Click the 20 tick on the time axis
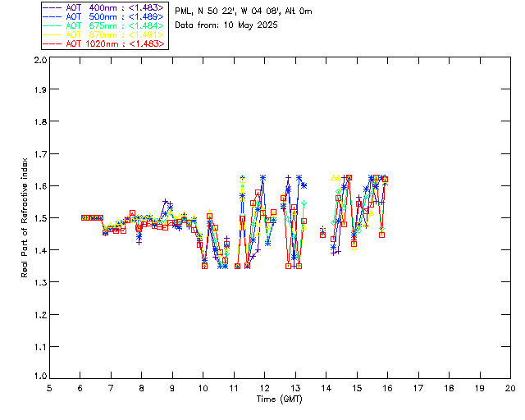This screenshot has width=525, height=420. click(x=510, y=387)
